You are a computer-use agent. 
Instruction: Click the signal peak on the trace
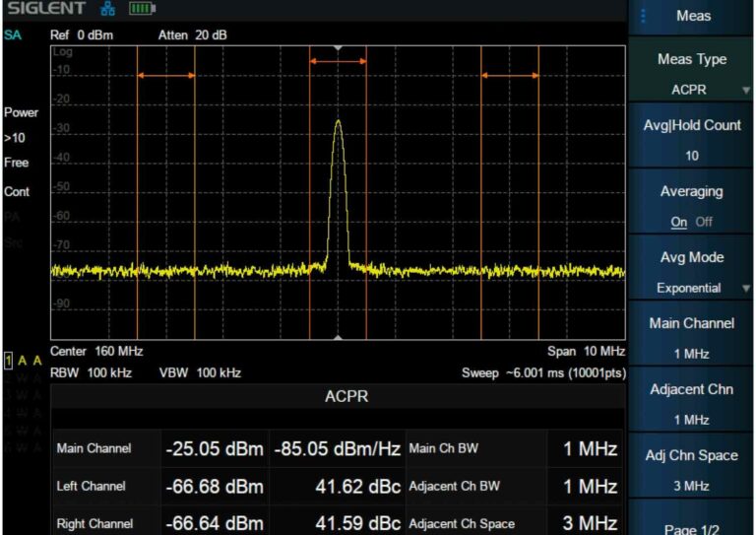coord(339,121)
